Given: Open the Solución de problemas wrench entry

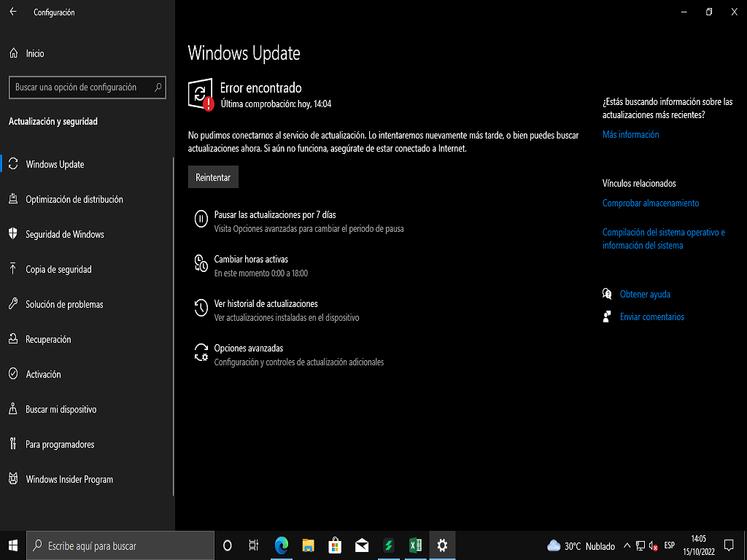Looking at the screenshot, I should pyautogui.click(x=88, y=304).
